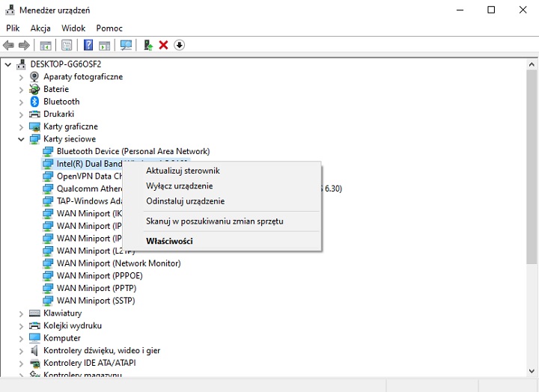
Task: Click the scan for hardware changes monitor icon
Action: [126, 46]
